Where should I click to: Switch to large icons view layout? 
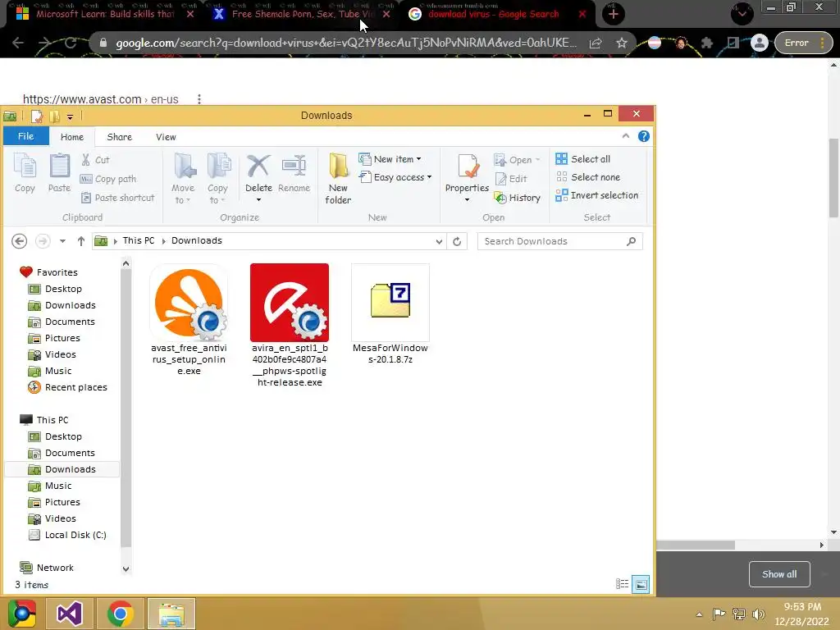641,584
